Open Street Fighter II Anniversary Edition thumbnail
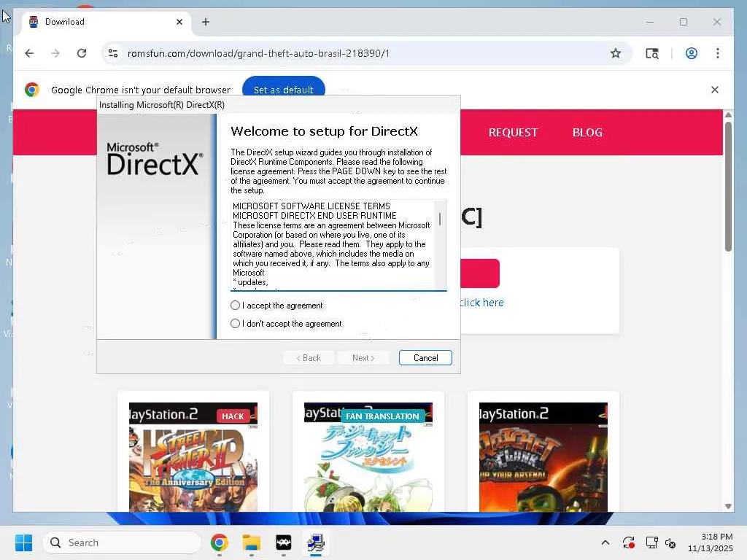747x560 pixels. point(193,457)
